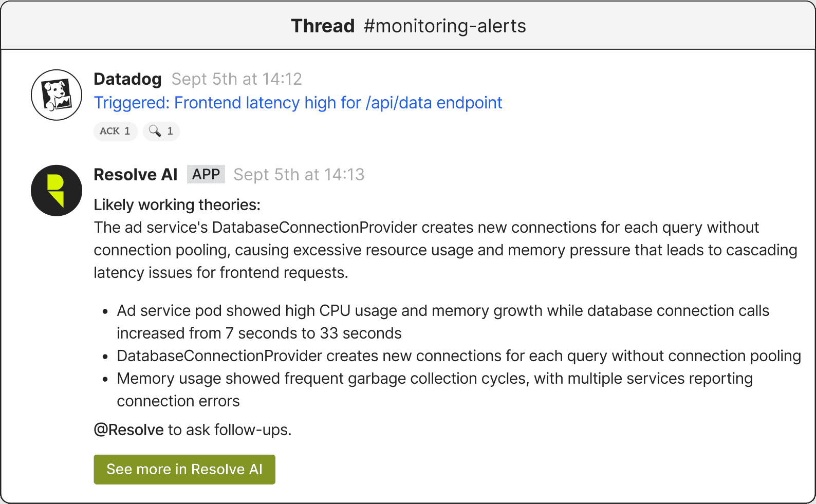
Task: Toggle the magnifying glass emoji reaction
Action: tap(161, 131)
